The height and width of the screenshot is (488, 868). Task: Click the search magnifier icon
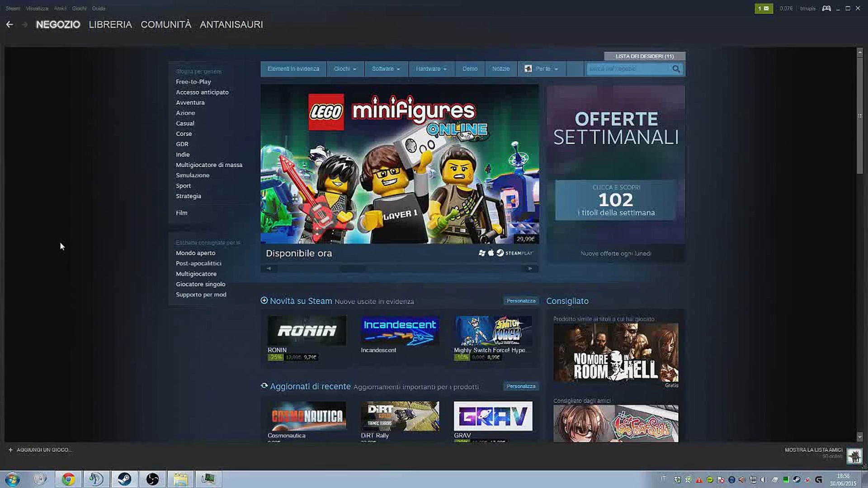[x=676, y=69]
